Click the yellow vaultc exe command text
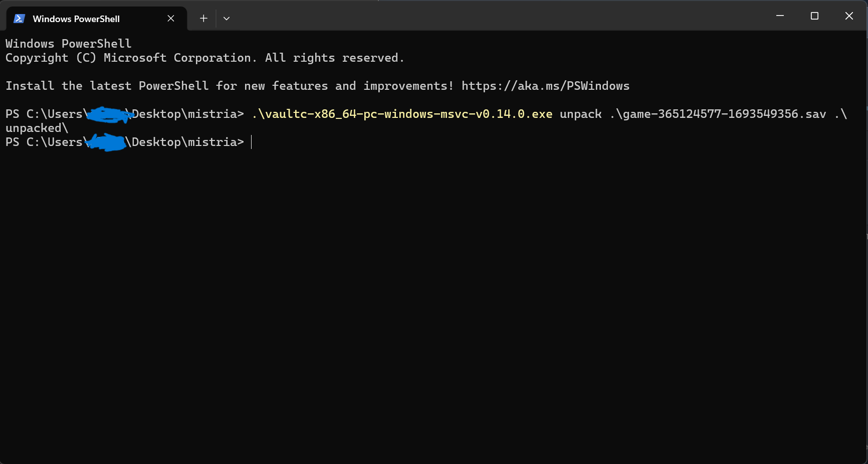 402,114
